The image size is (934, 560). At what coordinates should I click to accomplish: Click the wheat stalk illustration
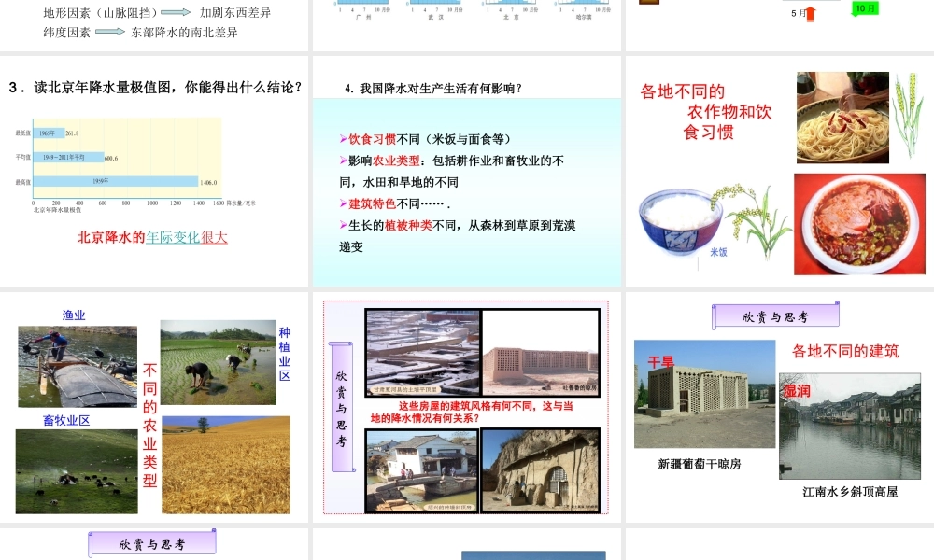[909, 114]
